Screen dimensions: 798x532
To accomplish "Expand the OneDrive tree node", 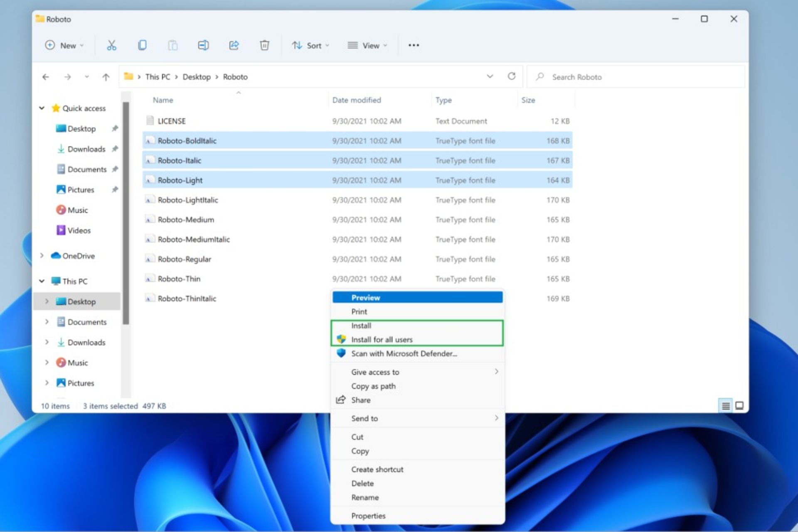I will (x=42, y=256).
